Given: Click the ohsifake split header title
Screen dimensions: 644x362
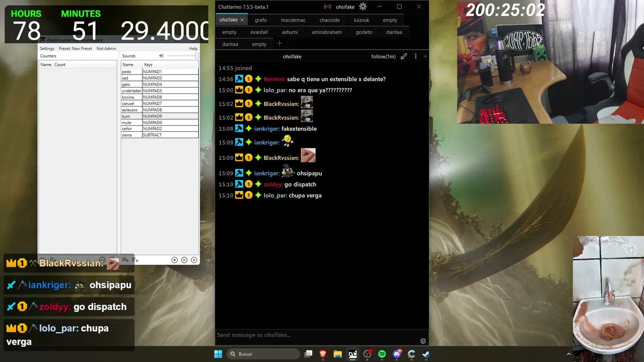Looking at the screenshot, I should 292,56.
